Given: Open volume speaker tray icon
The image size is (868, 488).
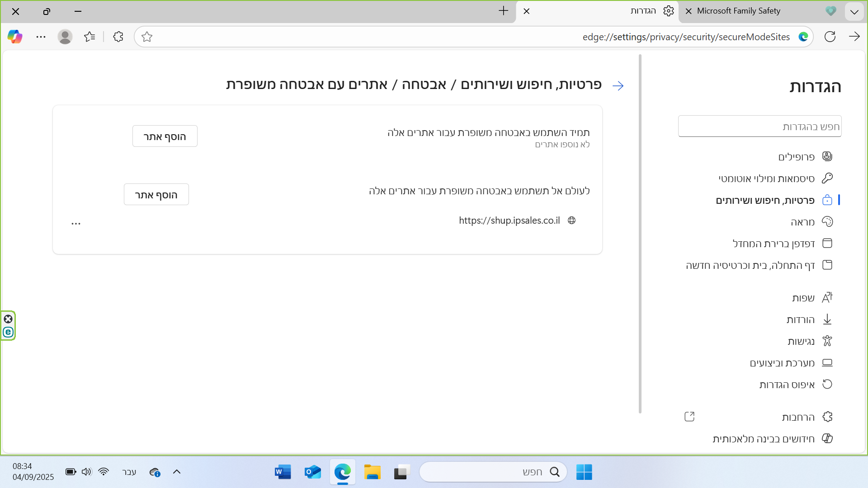Looking at the screenshot, I should click(x=87, y=472).
